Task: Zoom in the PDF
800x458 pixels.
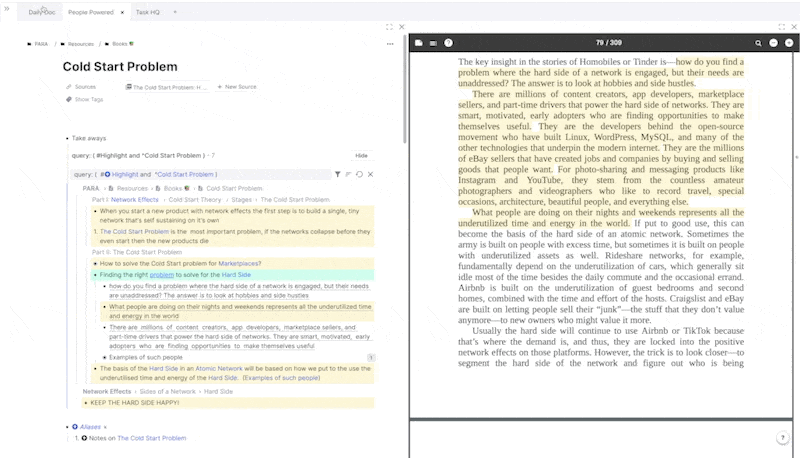Action: 789,43
